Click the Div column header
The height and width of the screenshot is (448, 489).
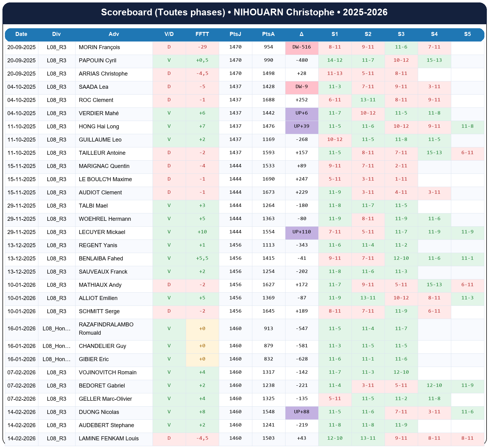click(x=56, y=34)
